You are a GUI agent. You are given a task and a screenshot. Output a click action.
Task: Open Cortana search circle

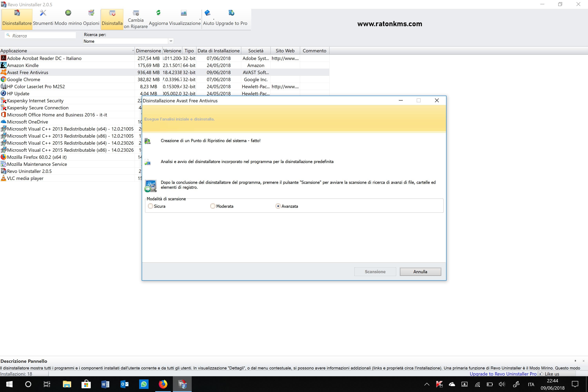pyautogui.click(x=28, y=384)
